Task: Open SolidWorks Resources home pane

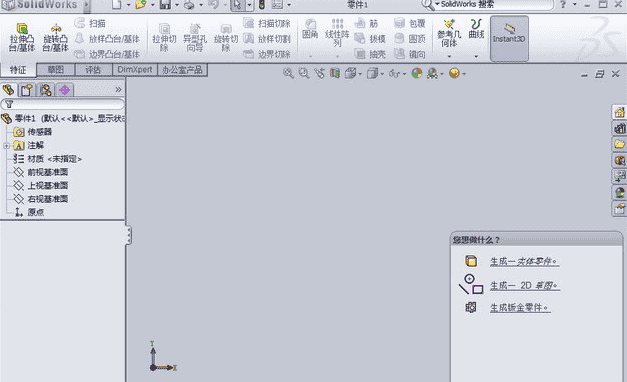Action: point(619,112)
